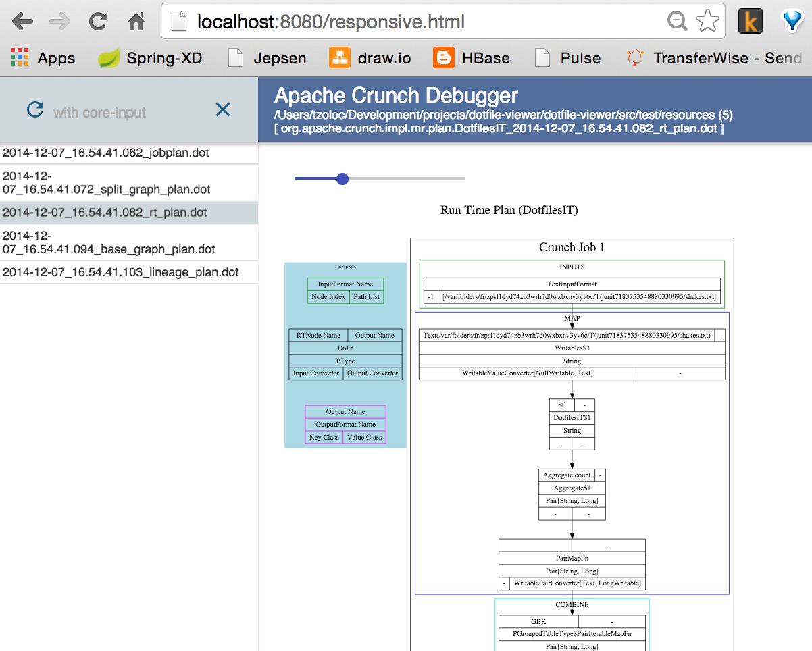
Task: Click the 'InputFormat Name' legend cell
Action: pyautogui.click(x=345, y=284)
